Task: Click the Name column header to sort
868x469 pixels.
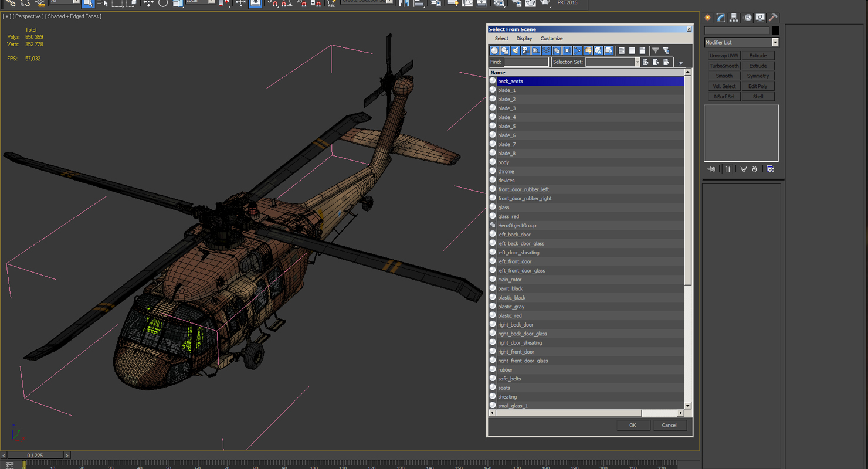Action: coord(586,73)
